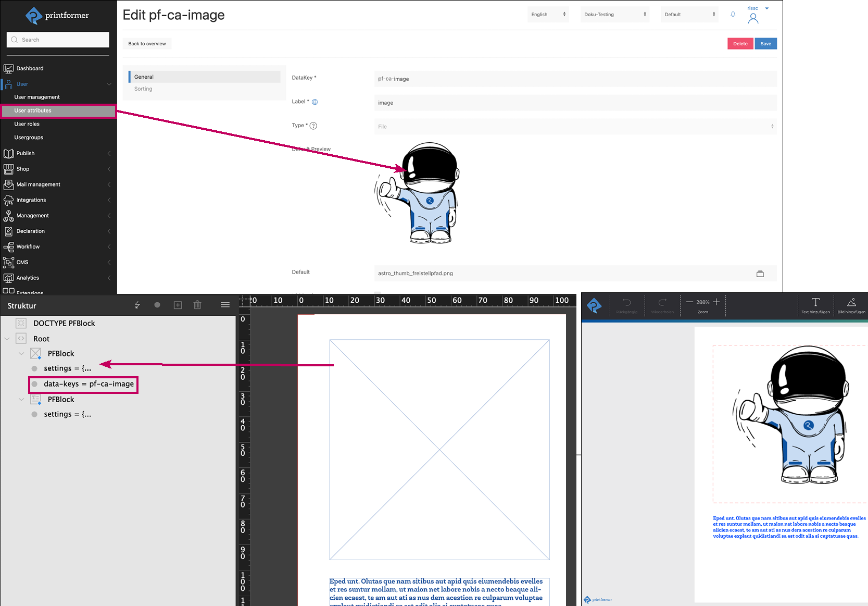Viewport: 868px width, 606px height.
Task: Collapse the Root node in Struktur tree
Action: pyautogui.click(x=7, y=339)
